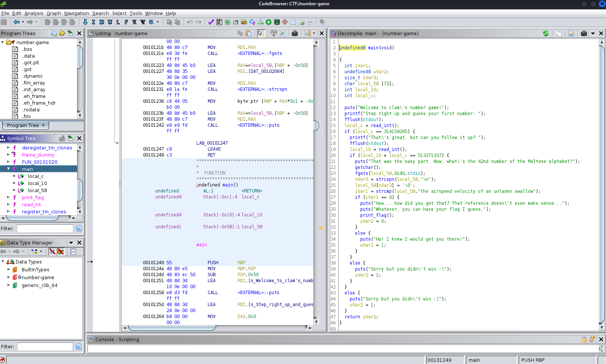Open the Analysis menu
The height and width of the screenshot is (364, 606).
click(x=34, y=13)
